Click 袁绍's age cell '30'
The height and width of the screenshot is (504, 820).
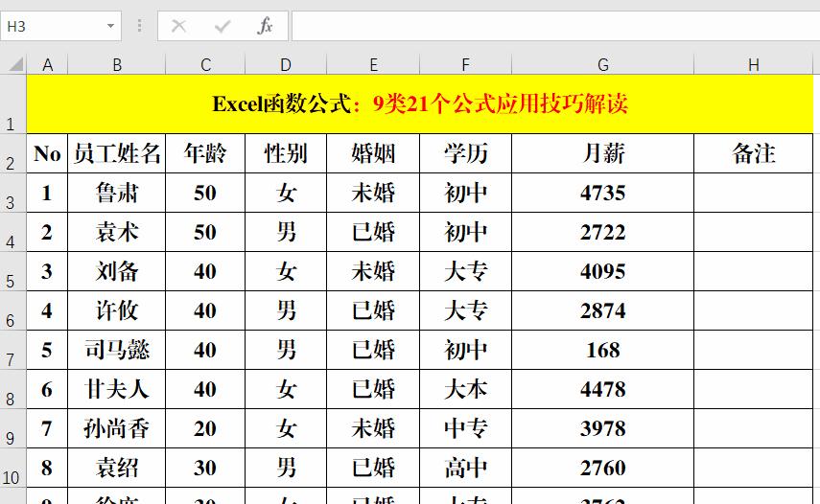(x=205, y=468)
